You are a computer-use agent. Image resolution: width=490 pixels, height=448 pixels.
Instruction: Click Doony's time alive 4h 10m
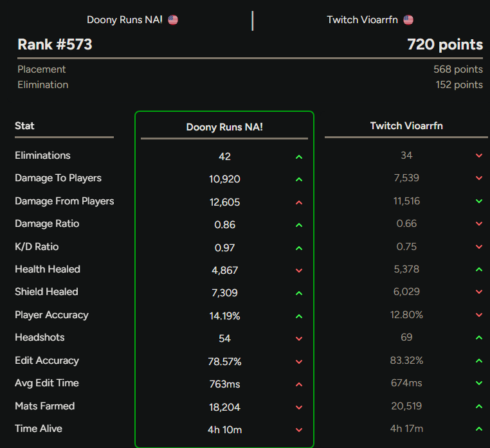click(x=224, y=430)
